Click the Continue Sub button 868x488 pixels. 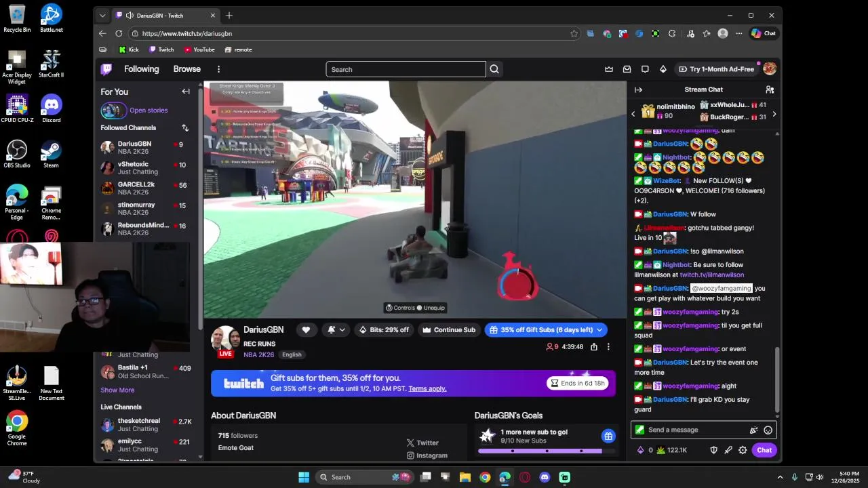[x=449, y=330]
